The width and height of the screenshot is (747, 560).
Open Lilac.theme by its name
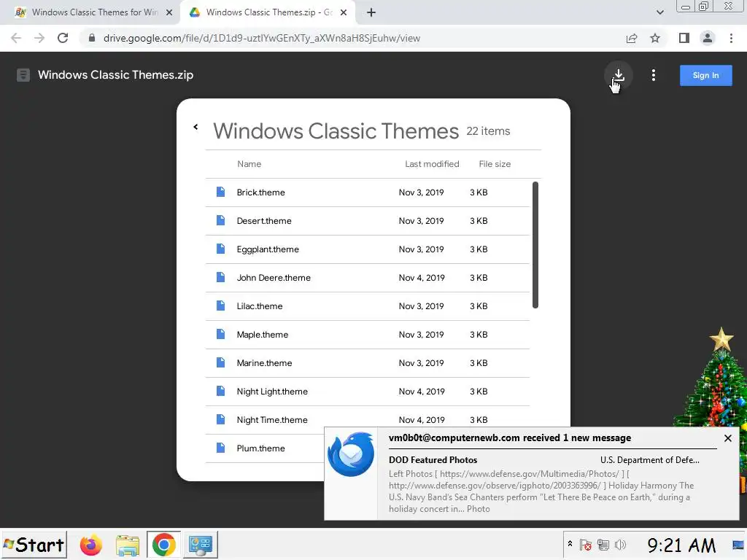260,306
